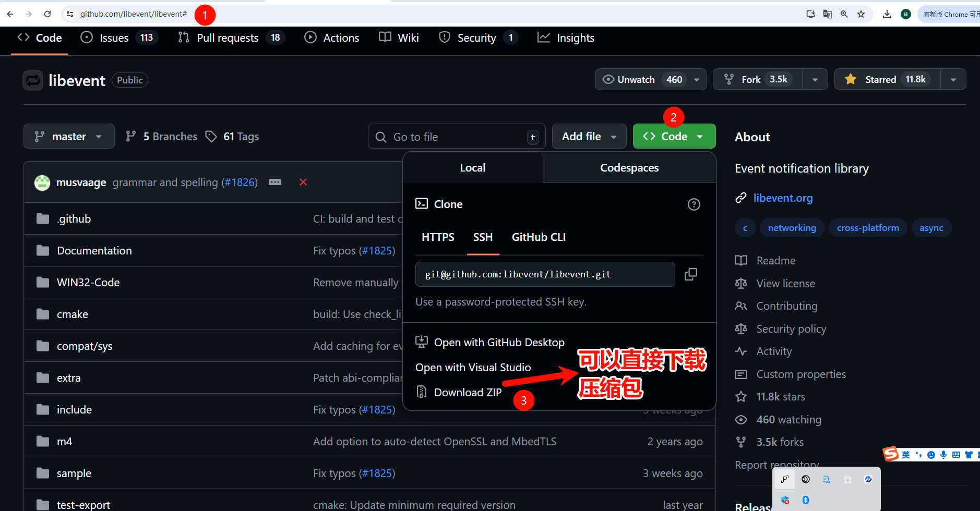The height and width of the screenshot is (511, 980).
Task: Click Download ZIP in the Code menu
Action: click(468, 392)
